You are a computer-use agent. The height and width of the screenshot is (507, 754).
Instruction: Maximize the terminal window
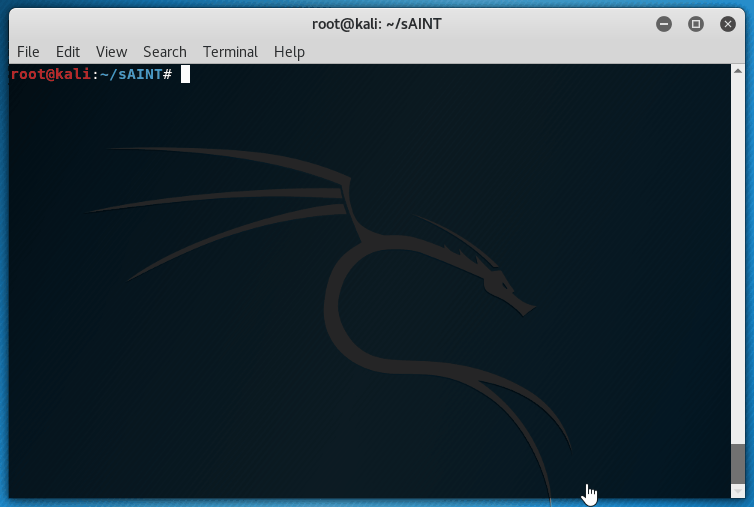pos(695,24)
